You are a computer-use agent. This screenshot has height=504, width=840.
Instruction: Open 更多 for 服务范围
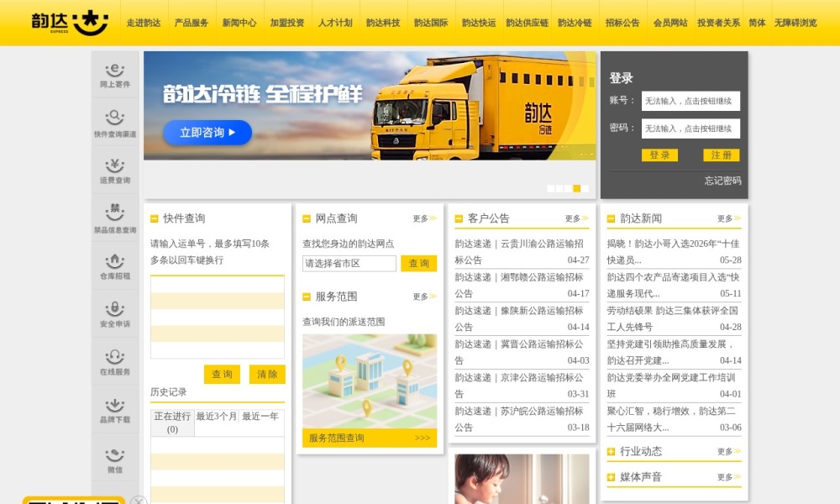click(424, 297)
